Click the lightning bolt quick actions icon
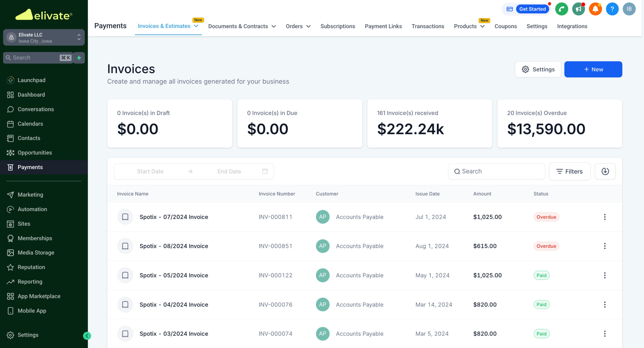Viewport: 644px width, 348px height. 79,58
